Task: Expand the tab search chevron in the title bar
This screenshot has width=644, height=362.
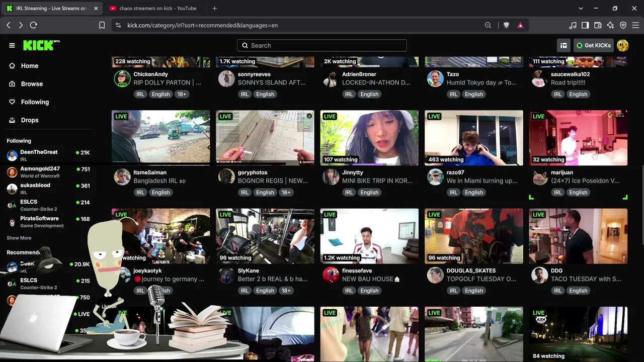Action: 581,9
